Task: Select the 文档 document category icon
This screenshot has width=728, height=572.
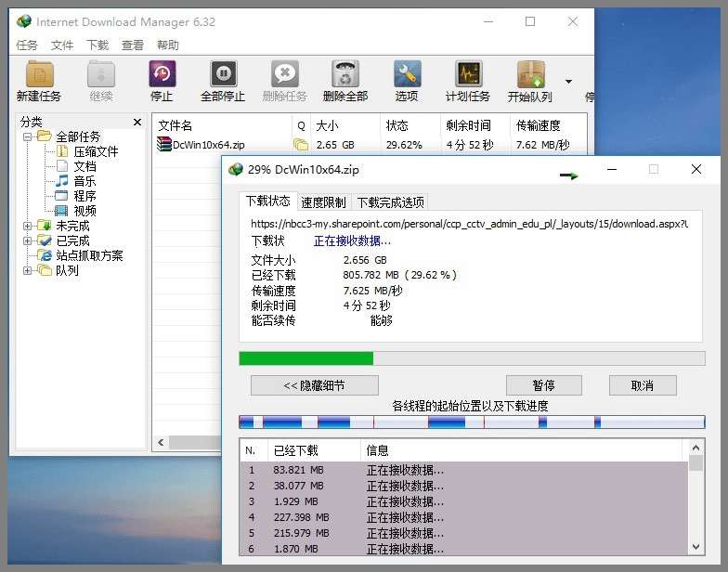Action: point(61,166)
